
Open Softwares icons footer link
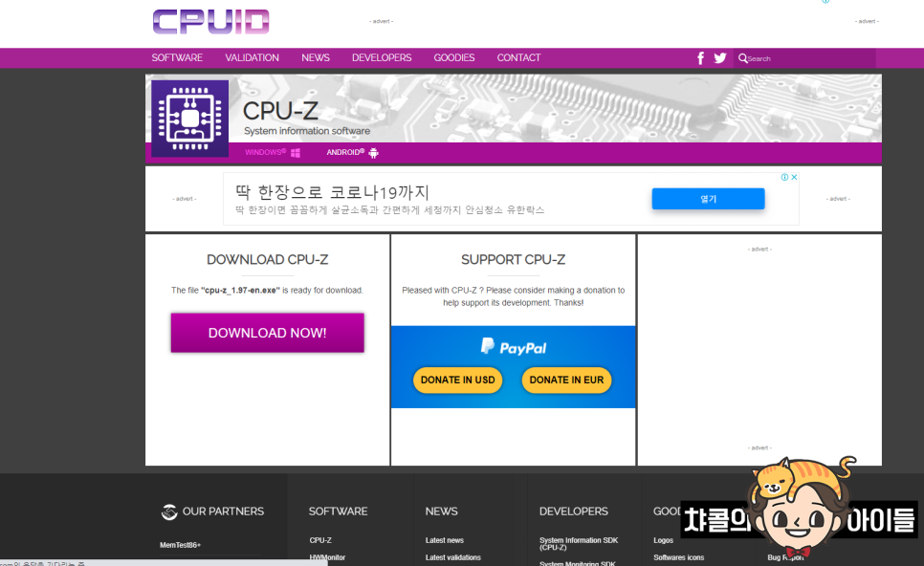(678, 557)
